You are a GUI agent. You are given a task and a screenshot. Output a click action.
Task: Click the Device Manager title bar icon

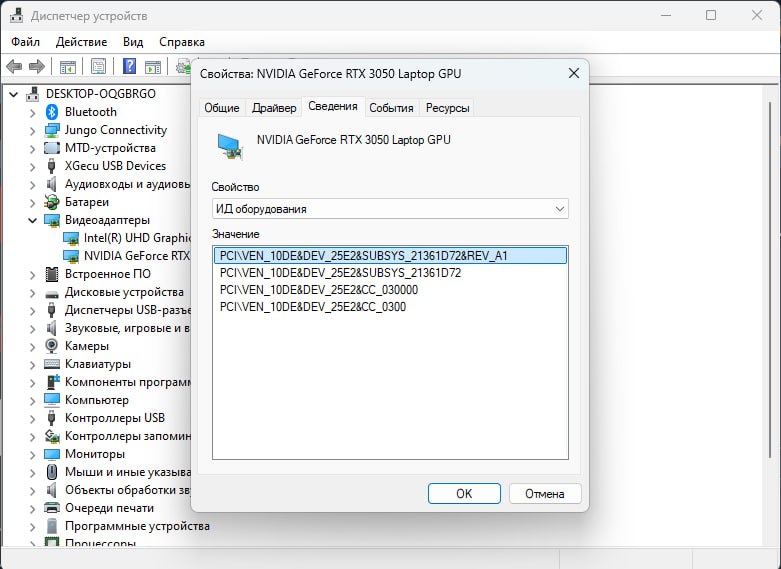16,15
